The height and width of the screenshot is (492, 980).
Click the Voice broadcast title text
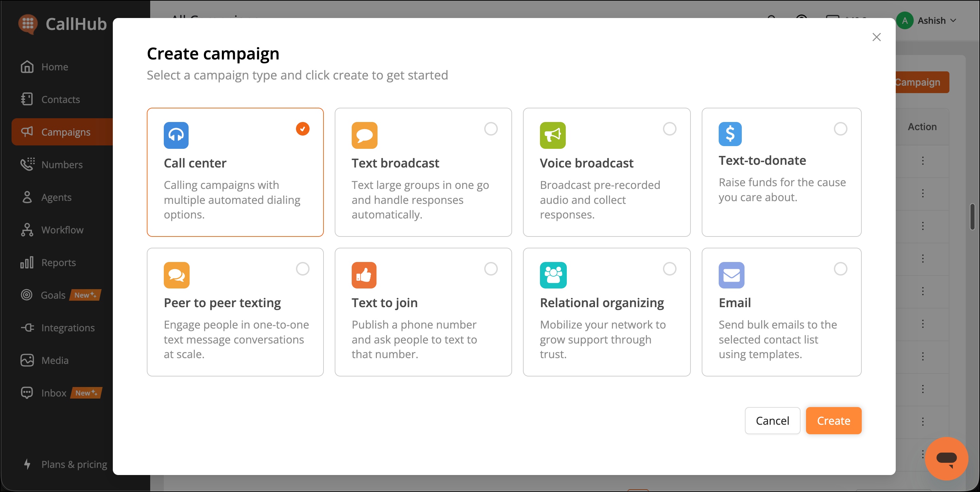(x=587, y=163)
